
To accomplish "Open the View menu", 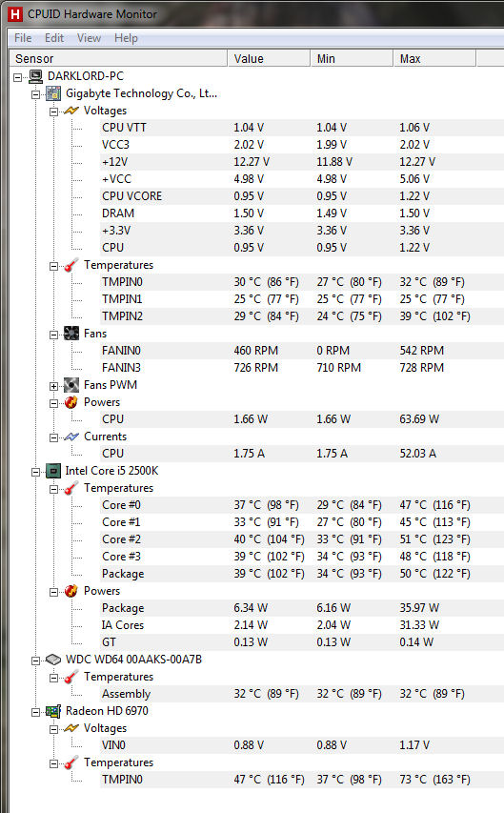I will pos(89,38).
